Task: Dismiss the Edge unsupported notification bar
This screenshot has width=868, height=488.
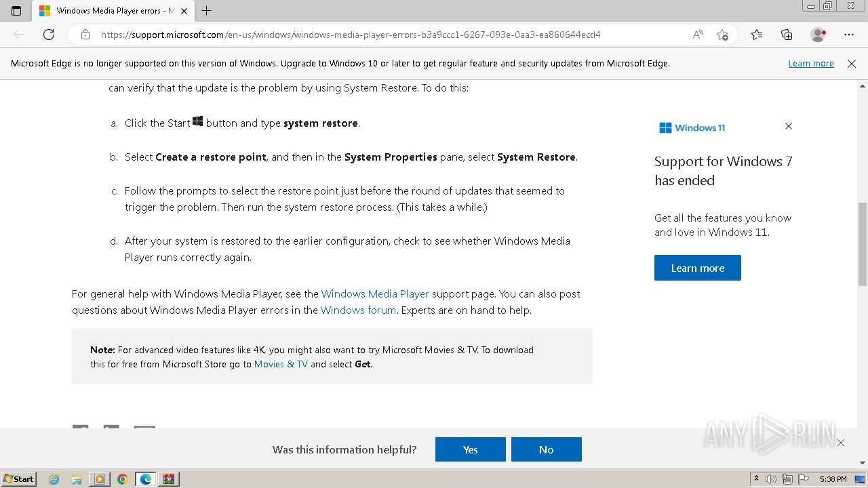Action: coord(852,63)
